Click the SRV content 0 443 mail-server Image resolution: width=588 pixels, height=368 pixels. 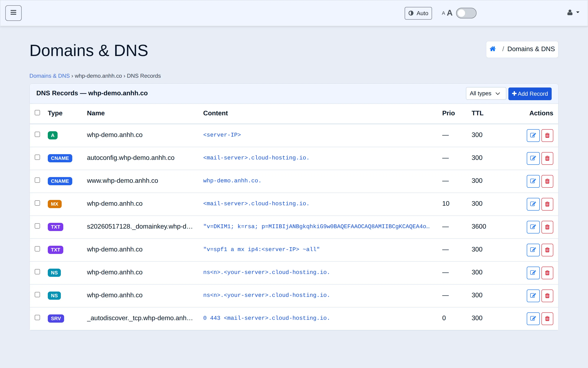point(266,318)
